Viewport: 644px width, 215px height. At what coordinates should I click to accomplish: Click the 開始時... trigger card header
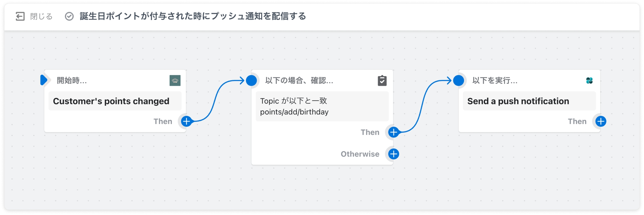pyautogui.click(x=72, y=80)
